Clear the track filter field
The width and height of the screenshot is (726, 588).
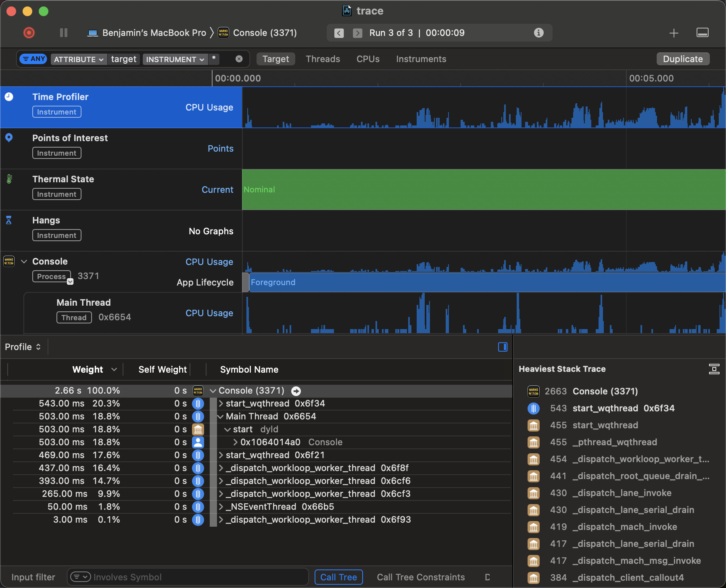point(239,59)
